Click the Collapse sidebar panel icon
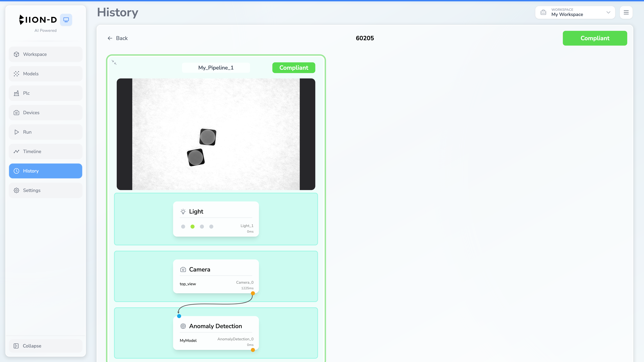This screenshot has height=362, width=644. [x=16, y=346]
